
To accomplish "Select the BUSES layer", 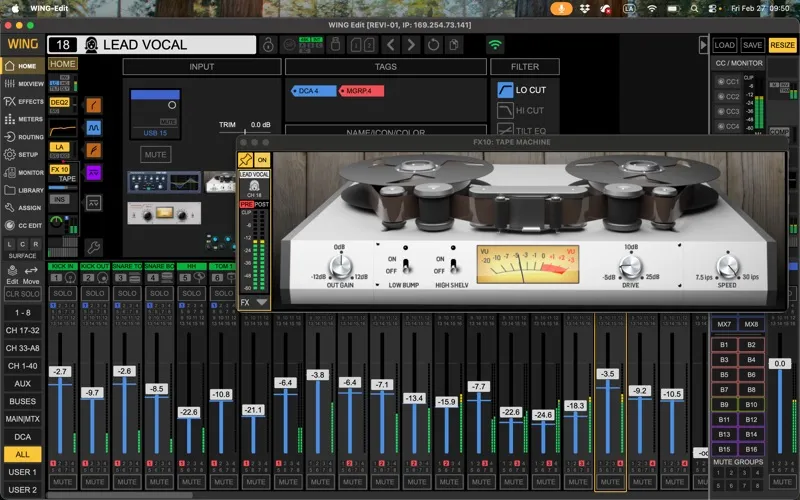I will tap(22, 401).
